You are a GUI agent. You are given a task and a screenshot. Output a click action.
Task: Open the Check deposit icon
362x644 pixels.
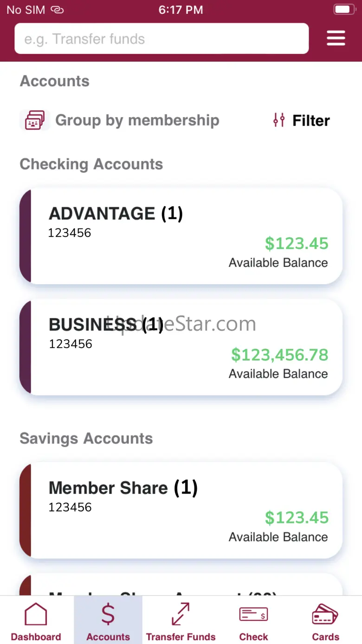(253, 614)
